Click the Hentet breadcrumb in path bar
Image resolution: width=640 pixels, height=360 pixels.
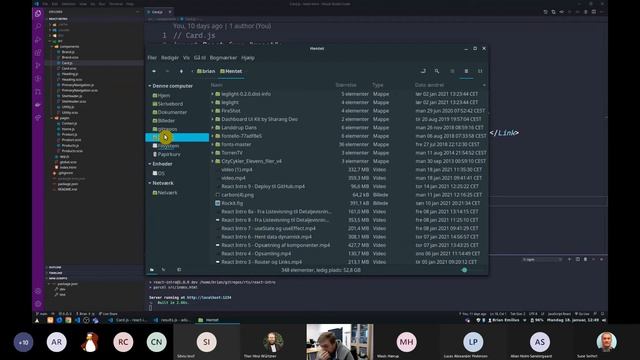pos(231,71)
